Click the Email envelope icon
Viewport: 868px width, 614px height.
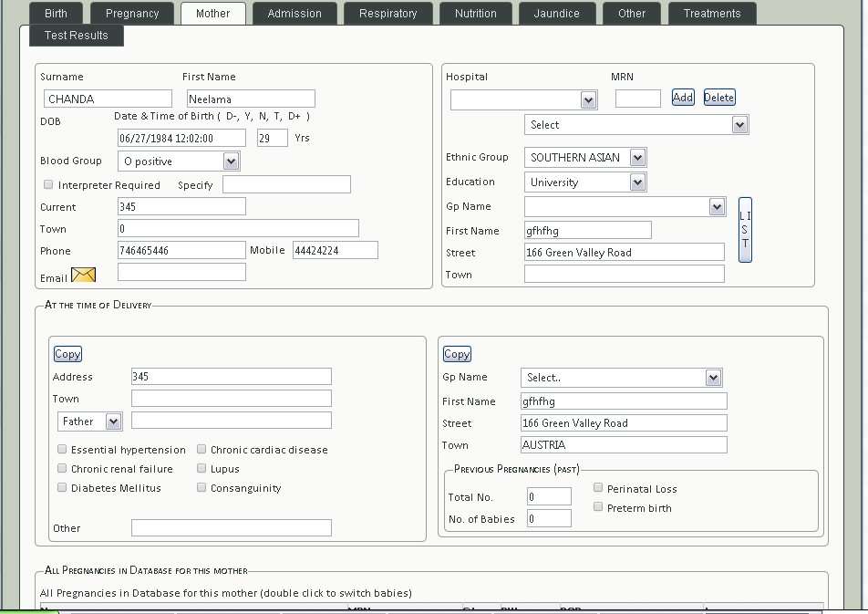tap(83, 275)
